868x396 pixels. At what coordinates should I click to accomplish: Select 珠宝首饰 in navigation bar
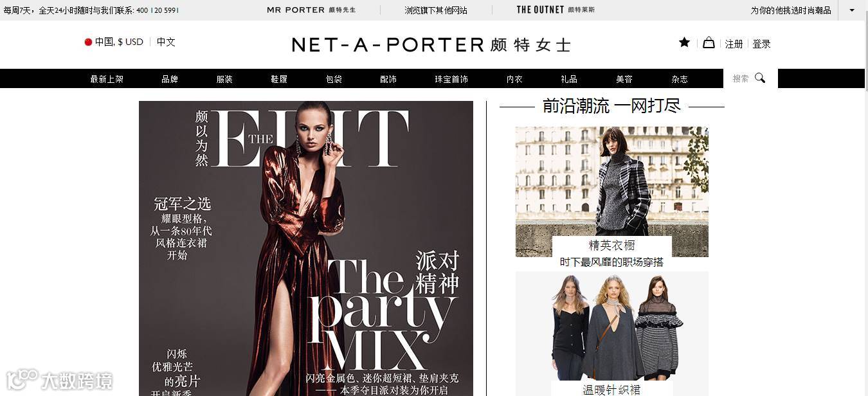coord(451,79)
